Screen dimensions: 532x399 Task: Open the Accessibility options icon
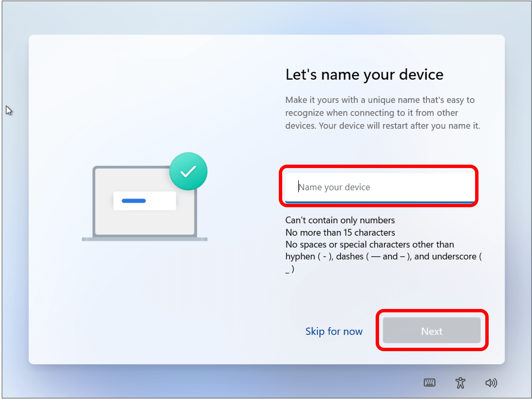[x=460, y=383]
